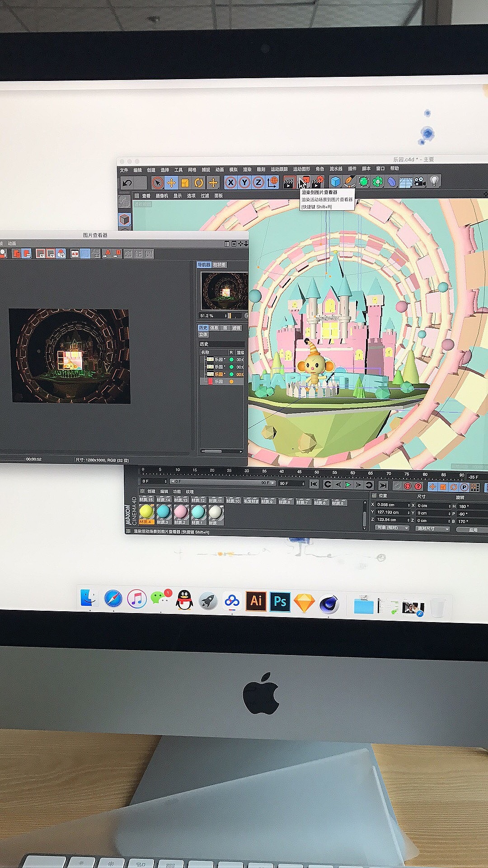
Task: Click the 应用 apply button
Action: click(x=473, y=530)
